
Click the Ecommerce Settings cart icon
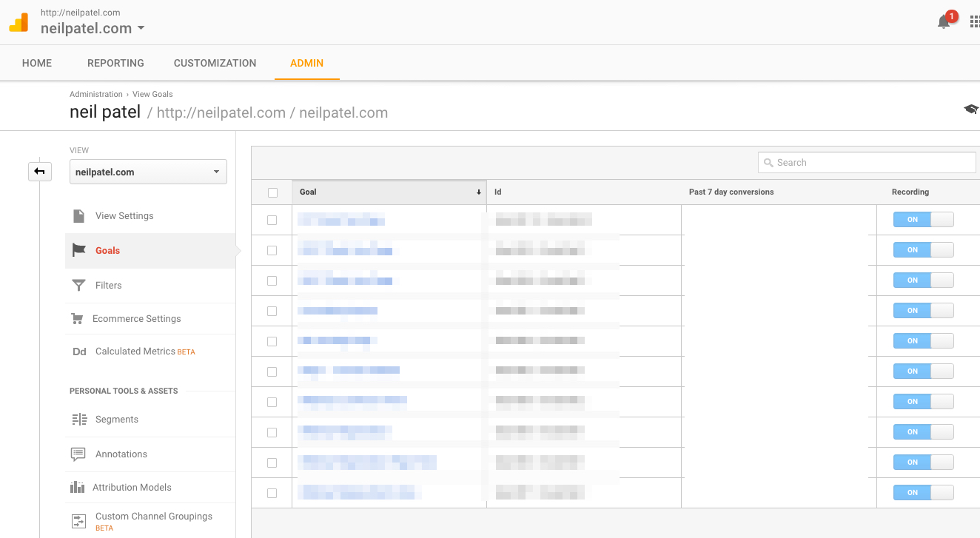[77, 319]
